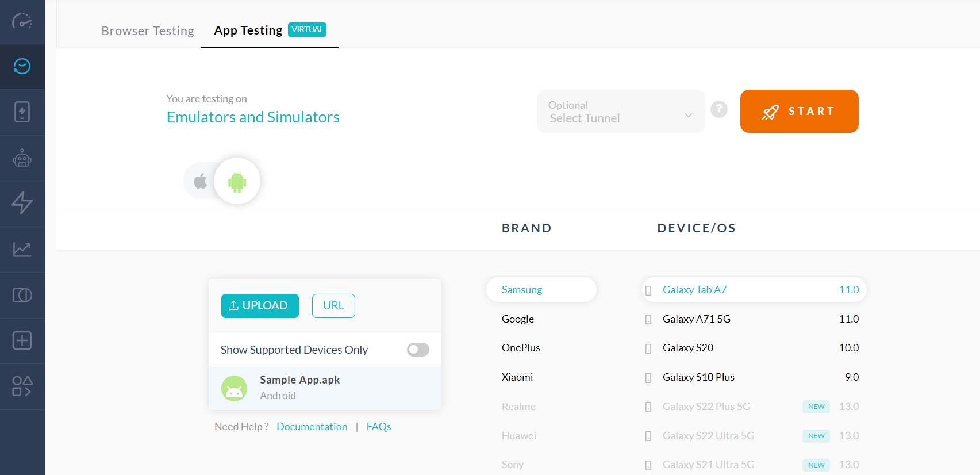Switch to iOS with the Apple icon
The height and width of the screenshot is (475, 980).
[x=200, y=181]
